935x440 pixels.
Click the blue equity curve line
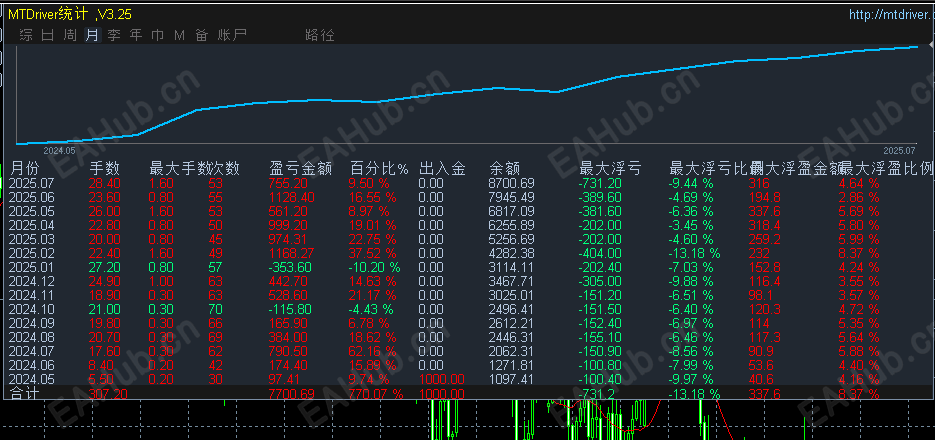click(x=465, y=91)
